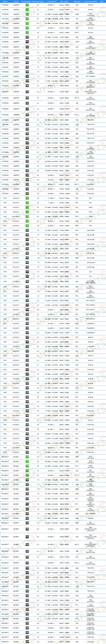Click the ON icon in the Fiat 2.0 04.2002 -> 07.2006 row

pos(27,319)
